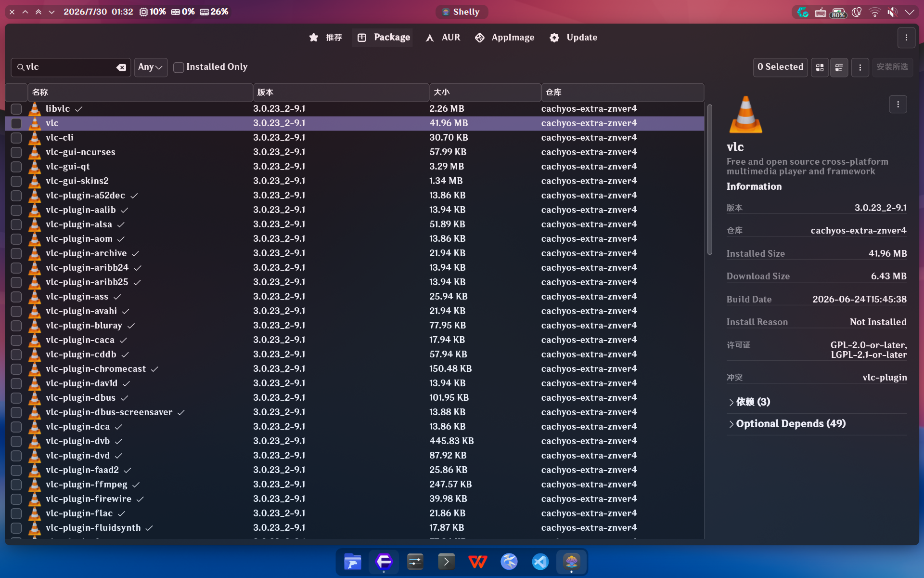Viewport: 924px width, 578px height.
Task: Open the file manager in dock
Action: (352, 562)
